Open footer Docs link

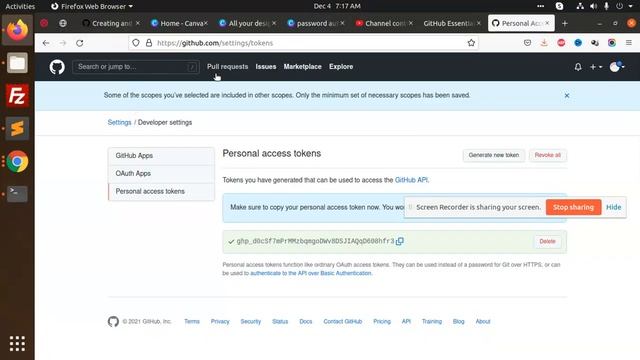click(306, 322)
